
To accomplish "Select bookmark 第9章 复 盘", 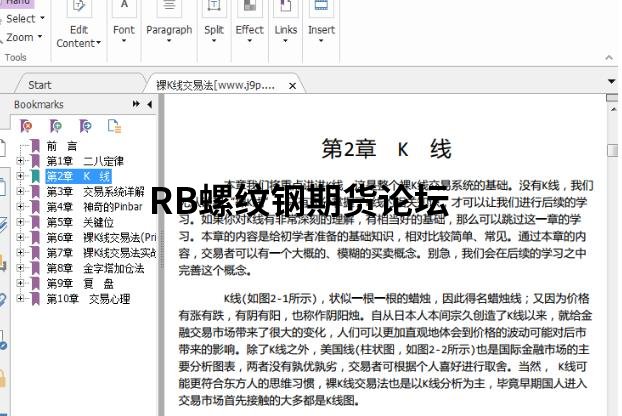I will click(x=80, y=284).
